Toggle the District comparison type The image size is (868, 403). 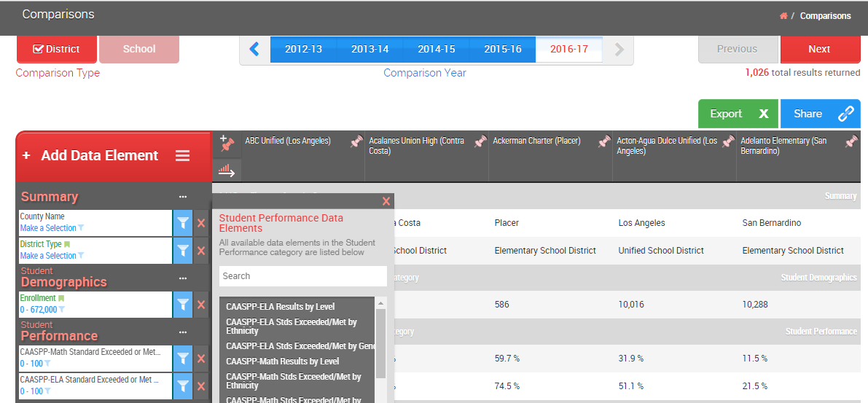point(57,49)
